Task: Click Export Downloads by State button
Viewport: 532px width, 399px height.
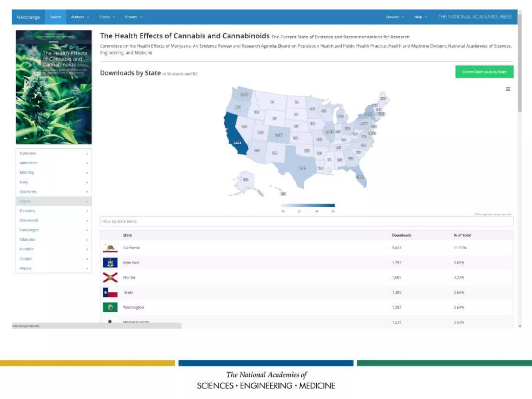Action: click(484, 72)
